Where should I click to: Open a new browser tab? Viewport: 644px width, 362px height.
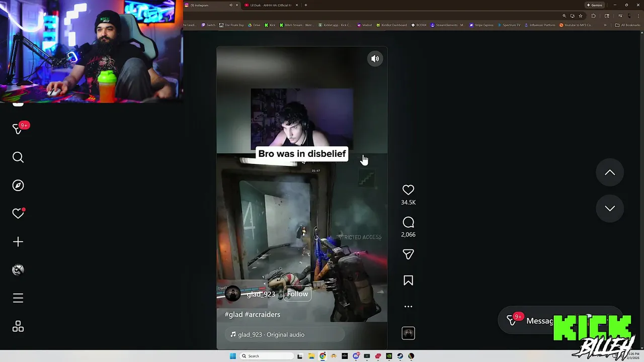[x=305, y=5]
